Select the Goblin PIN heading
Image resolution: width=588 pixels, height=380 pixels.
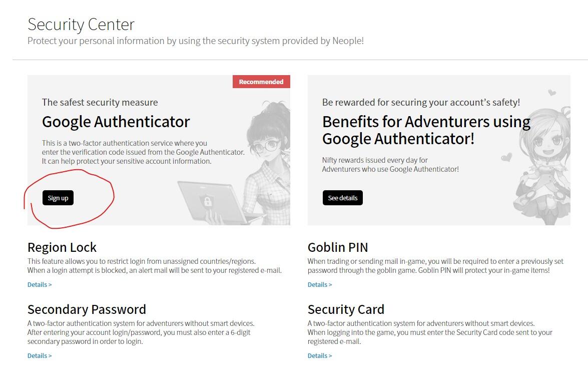pos(338,247)
